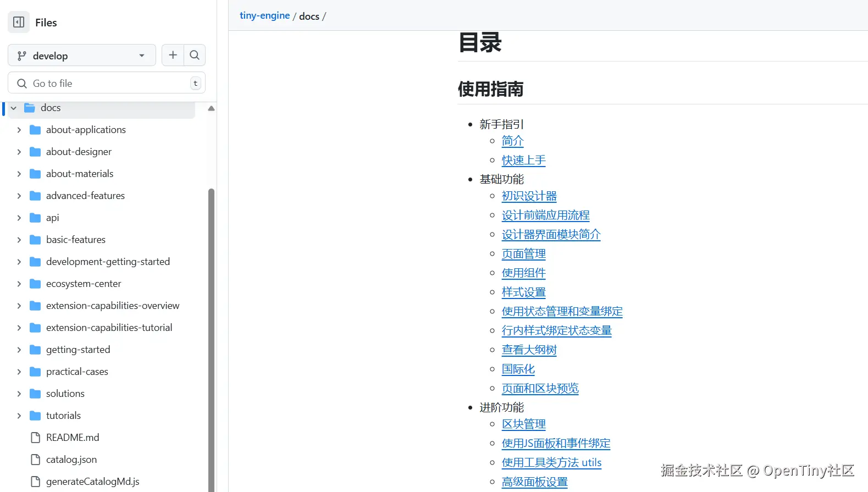The height and width of the screenshot is (492, 868).
Task: Click the advanced-features folder icon
Action: tap(35, 196)
